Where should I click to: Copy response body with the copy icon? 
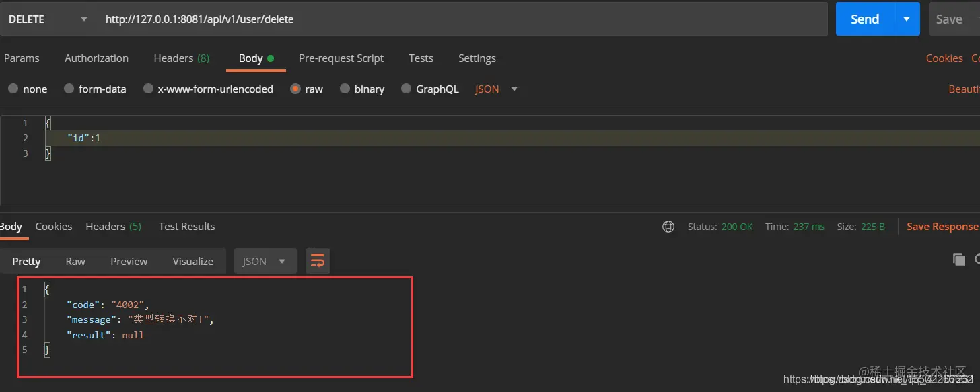pyautogui.click(x=958, y=260)
